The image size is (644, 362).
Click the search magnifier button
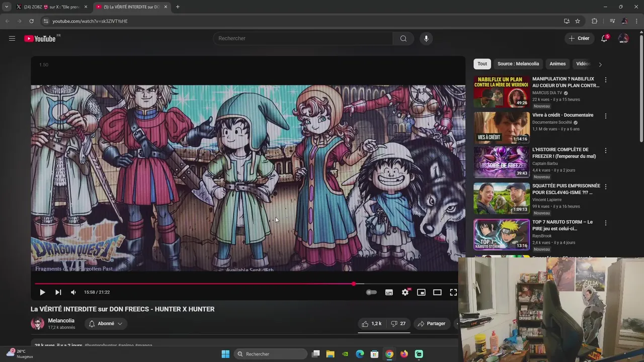coord(404,38)
